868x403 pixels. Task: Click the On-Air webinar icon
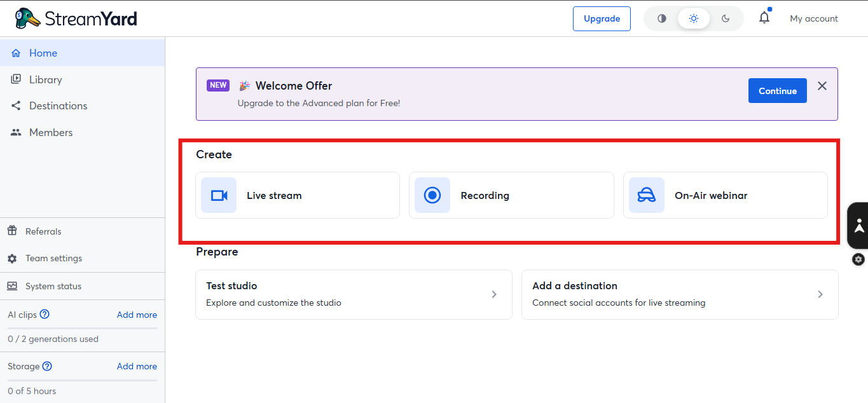point(646,195)
